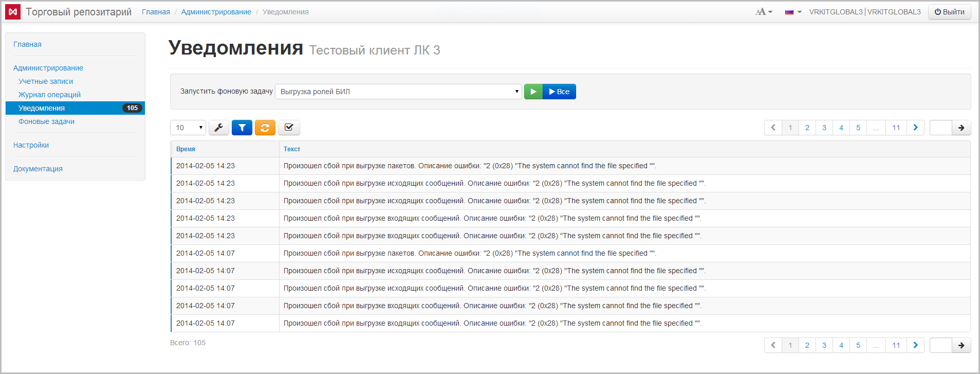Select Фоновые задачи in sidebar menu
Screen dimensions: 980x374
point(46,121)
